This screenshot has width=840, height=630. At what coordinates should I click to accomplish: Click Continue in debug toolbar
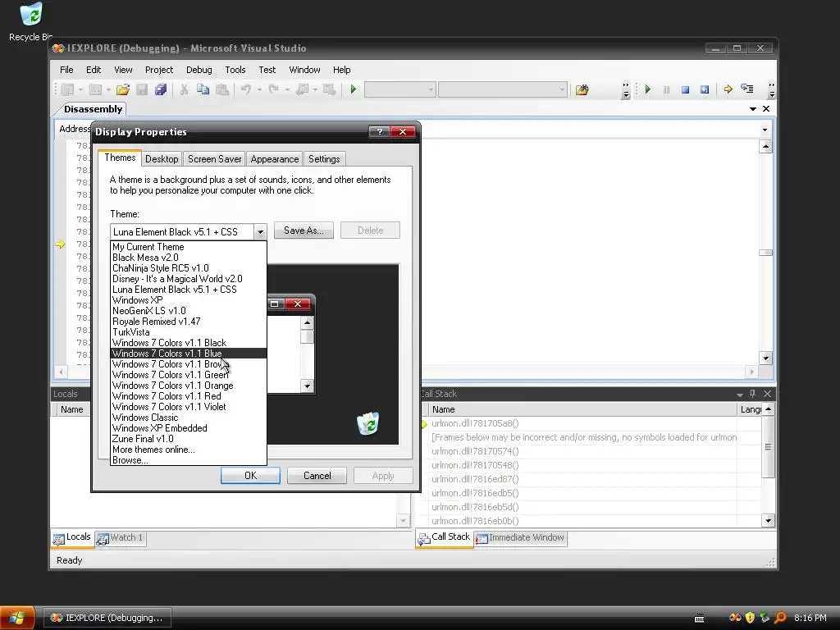tap(648, 89)
